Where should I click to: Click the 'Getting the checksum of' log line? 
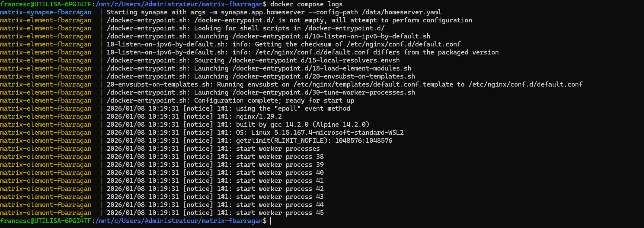click(283, 44)
